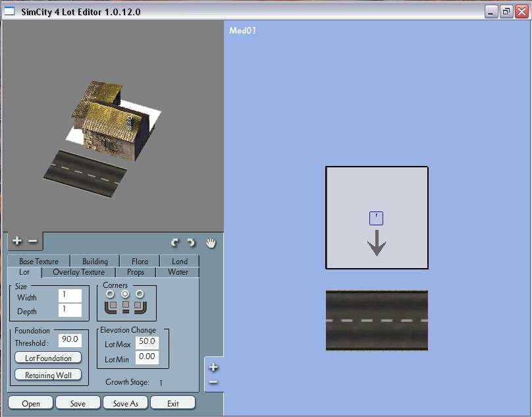Viewport: 532px width, 417px height.
Task: Edit the Lot Min elevation field
Action: click(147, 358)
